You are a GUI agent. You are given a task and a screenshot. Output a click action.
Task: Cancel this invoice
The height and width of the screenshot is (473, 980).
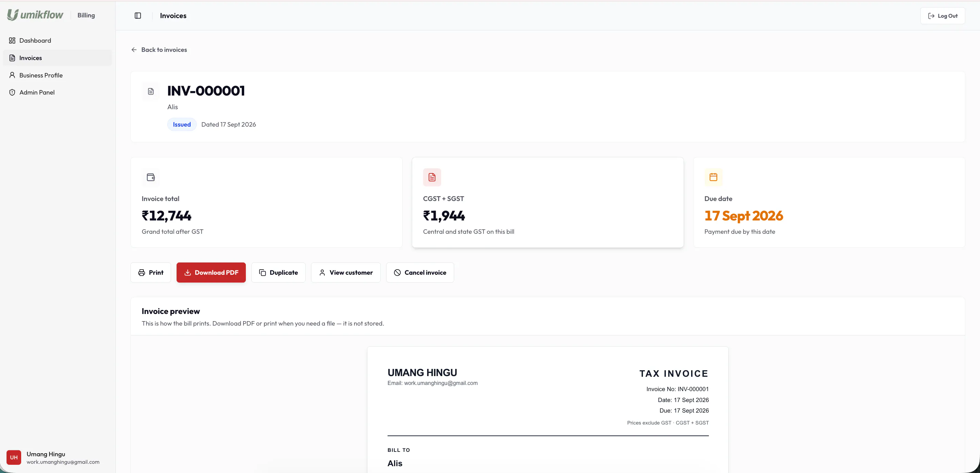point(420,273)
